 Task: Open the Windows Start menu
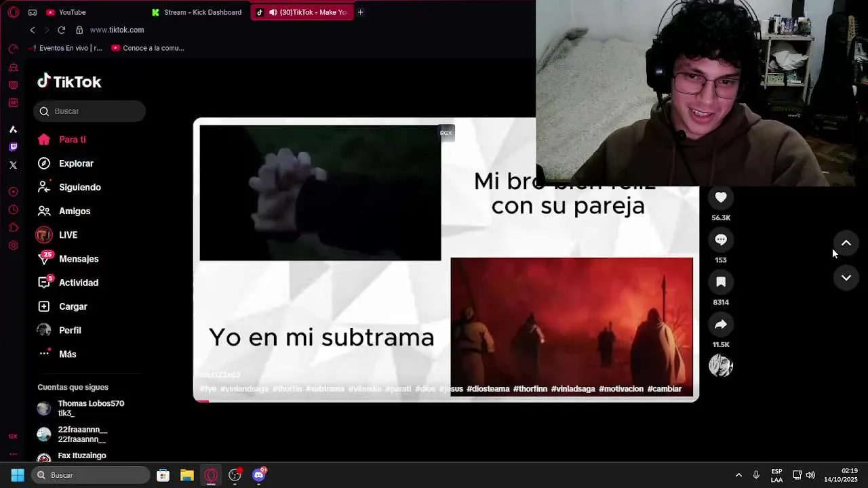18,475
